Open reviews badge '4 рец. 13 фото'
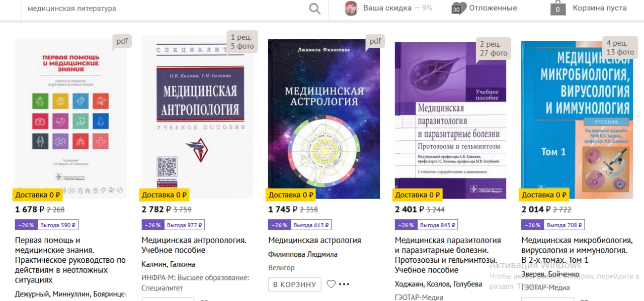The height and width of the screenshot is (301, 644). pos(620,48)
